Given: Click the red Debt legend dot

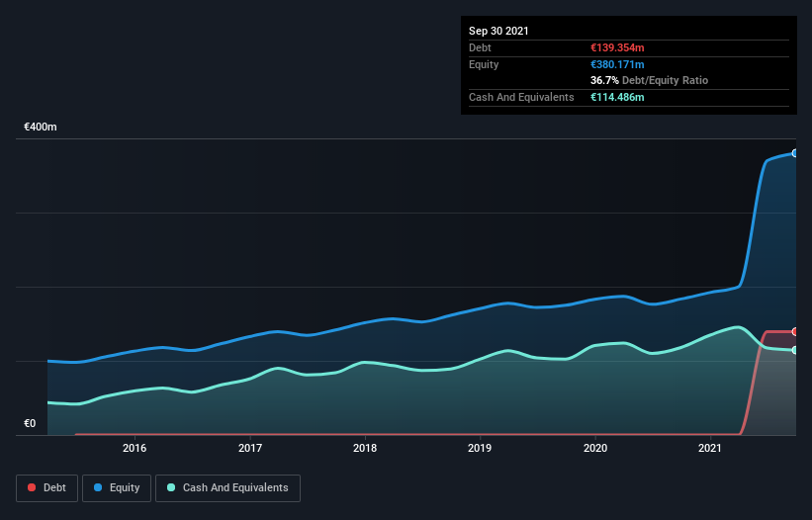Looking at the screenshot, I should [32, 487].
